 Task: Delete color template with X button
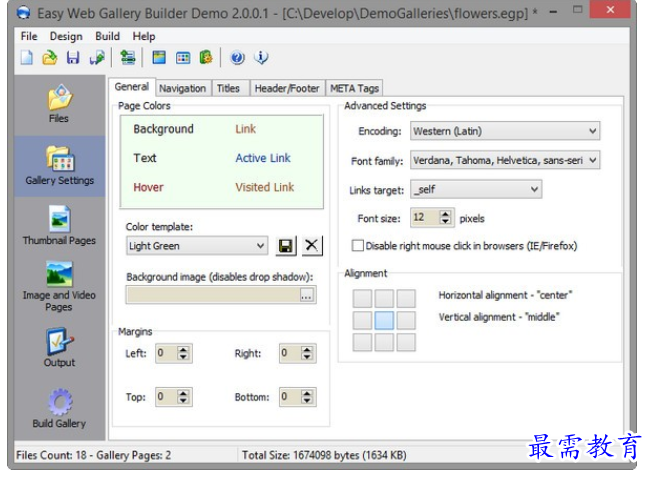pos(311,246)
